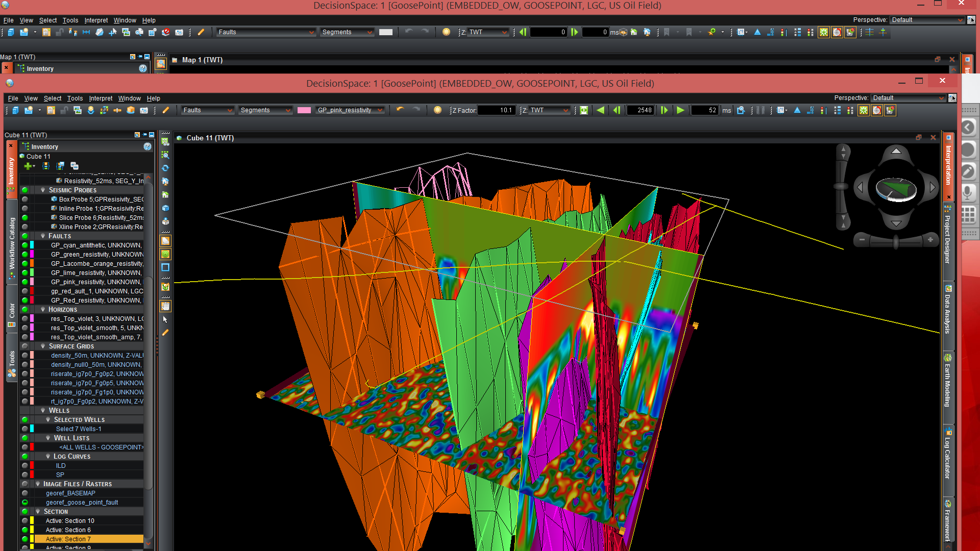Image resolution: width=980 pixels, height=551 pixels.
Task: Open the Interpret menu in the front window
Action: coord(101,98)
